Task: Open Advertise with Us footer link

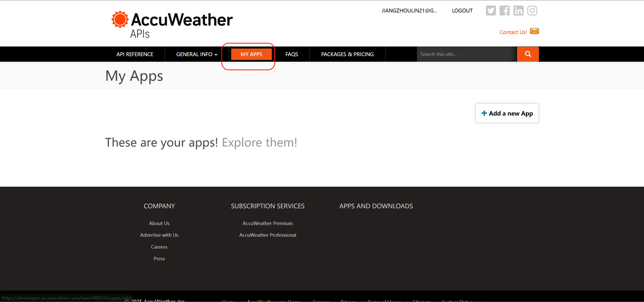Action: tap(159, 235)
